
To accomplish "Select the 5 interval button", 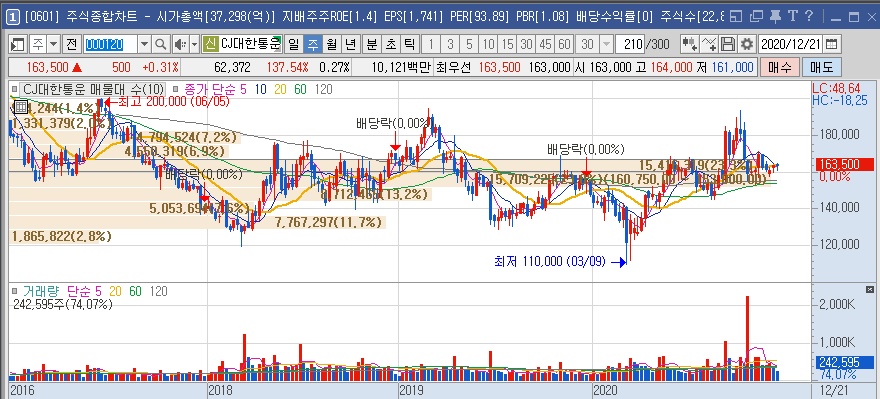I will click(x=469, y=44).
